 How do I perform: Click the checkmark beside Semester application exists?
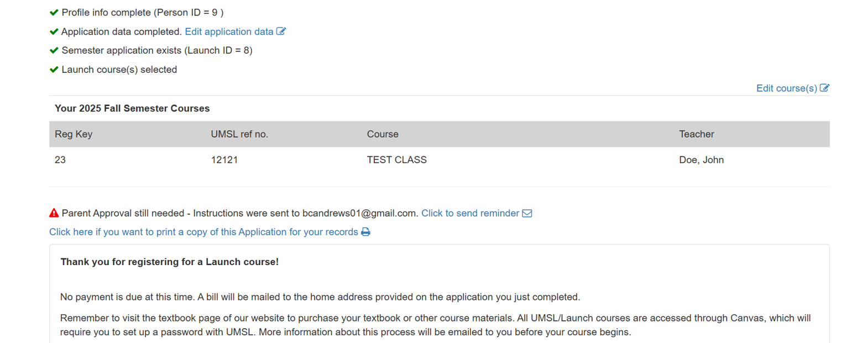53,50
